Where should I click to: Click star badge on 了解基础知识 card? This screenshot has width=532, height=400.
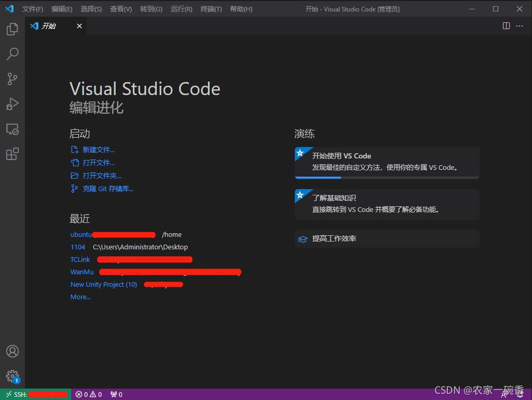[301, 195]
